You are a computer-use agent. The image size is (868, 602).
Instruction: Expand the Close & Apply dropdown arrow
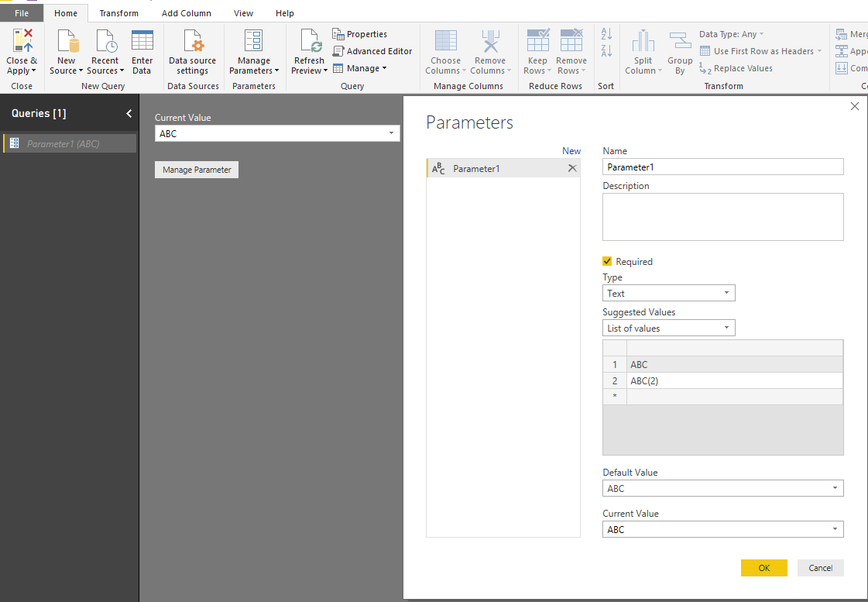[x=34, y=71]
